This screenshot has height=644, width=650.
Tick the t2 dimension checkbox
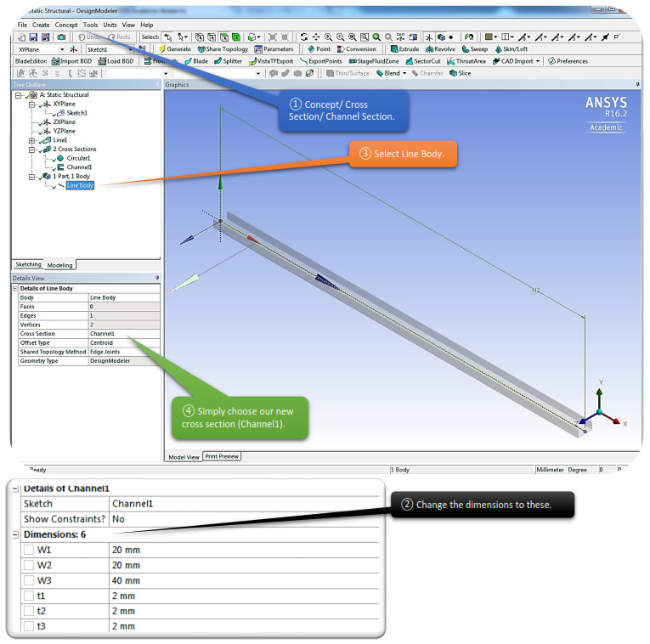29,611
